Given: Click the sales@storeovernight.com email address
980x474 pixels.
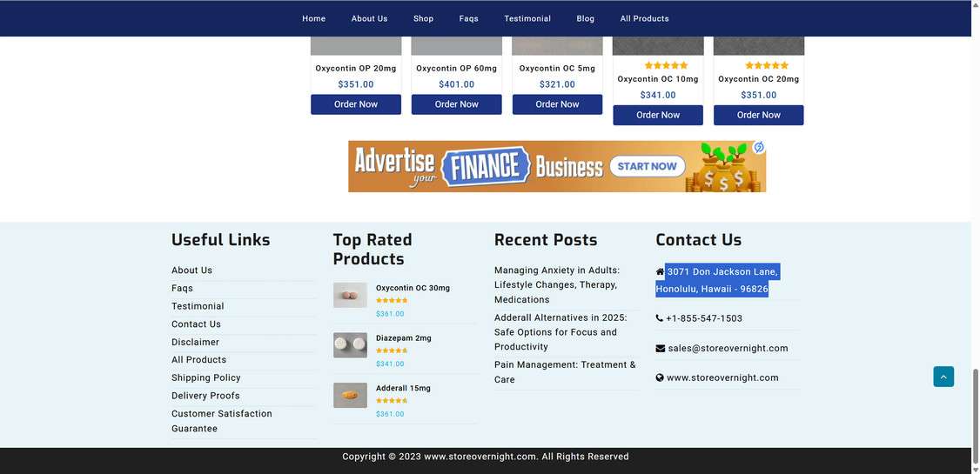Looking at the screenshot, I should 728,349.
